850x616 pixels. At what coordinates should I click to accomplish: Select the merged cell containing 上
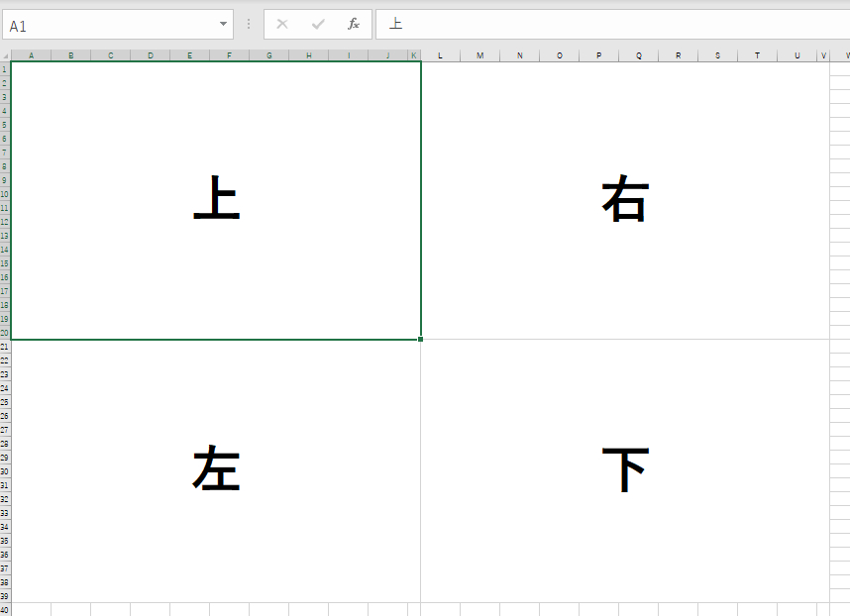point(216,198)
